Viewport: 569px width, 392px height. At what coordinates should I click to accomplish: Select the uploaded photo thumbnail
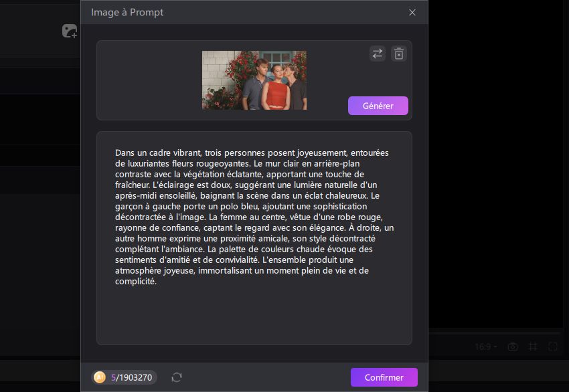point(254,80)
